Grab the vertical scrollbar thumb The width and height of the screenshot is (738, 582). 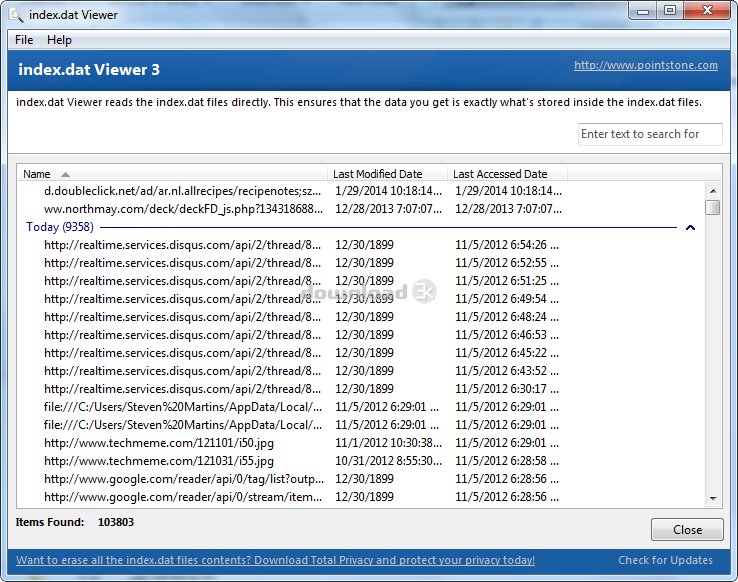[x=713, y=207]
